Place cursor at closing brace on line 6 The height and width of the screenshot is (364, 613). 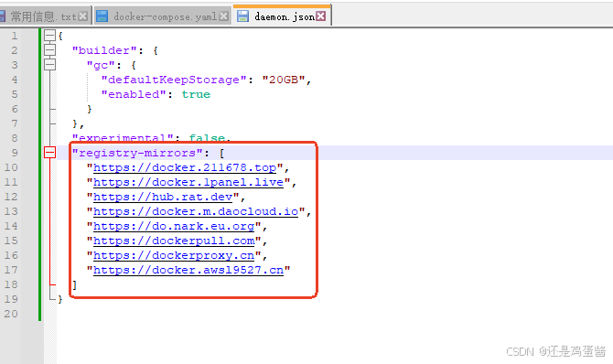[x=90, y=109]
